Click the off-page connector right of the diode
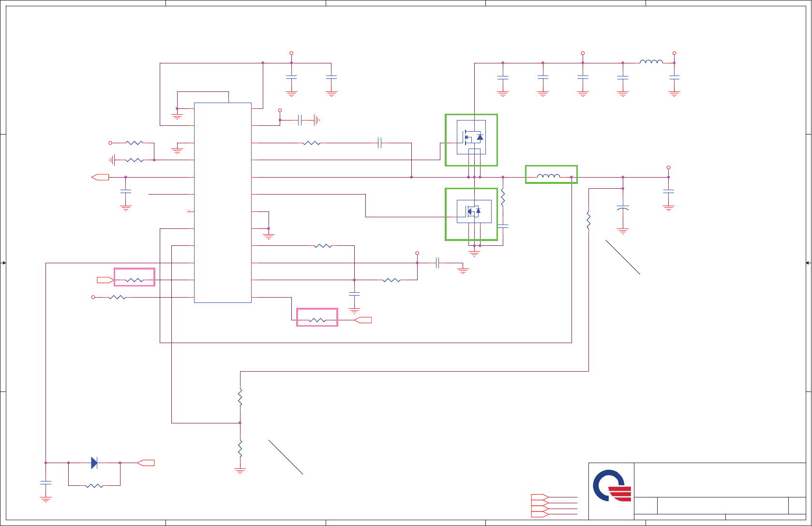The image size is (812, 526). (146, 463)
